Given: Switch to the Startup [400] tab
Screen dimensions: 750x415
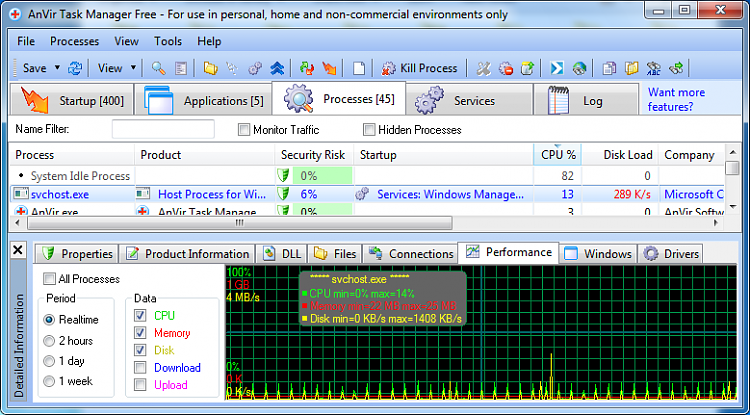Looking at the screenshot, I should 71,99.
